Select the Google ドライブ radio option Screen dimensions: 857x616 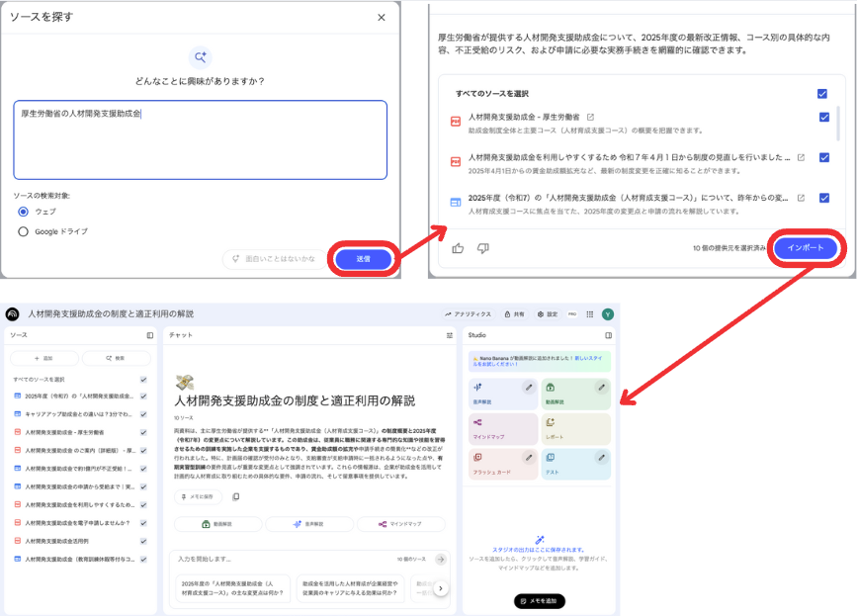pyautogui.click(x=25, y=231)
